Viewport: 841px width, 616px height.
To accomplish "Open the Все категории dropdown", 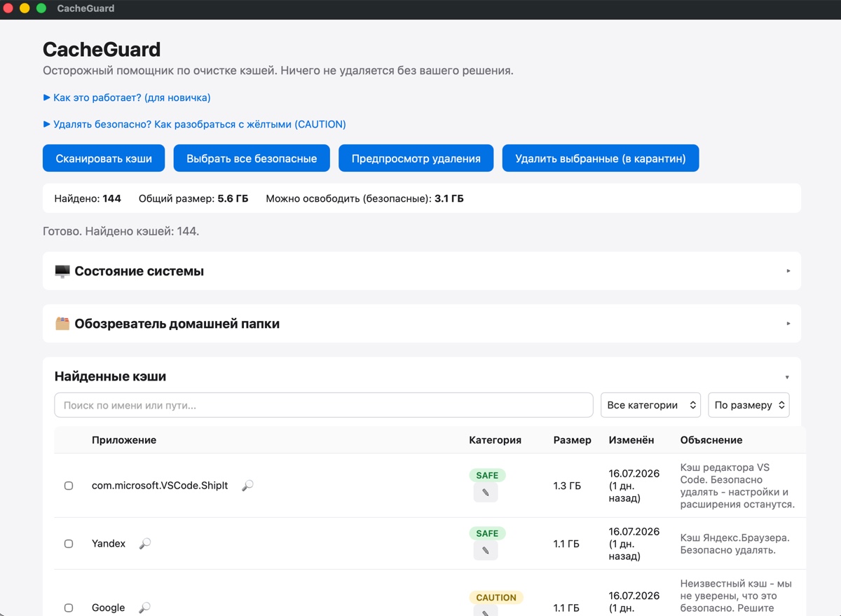I will [651, 405].
